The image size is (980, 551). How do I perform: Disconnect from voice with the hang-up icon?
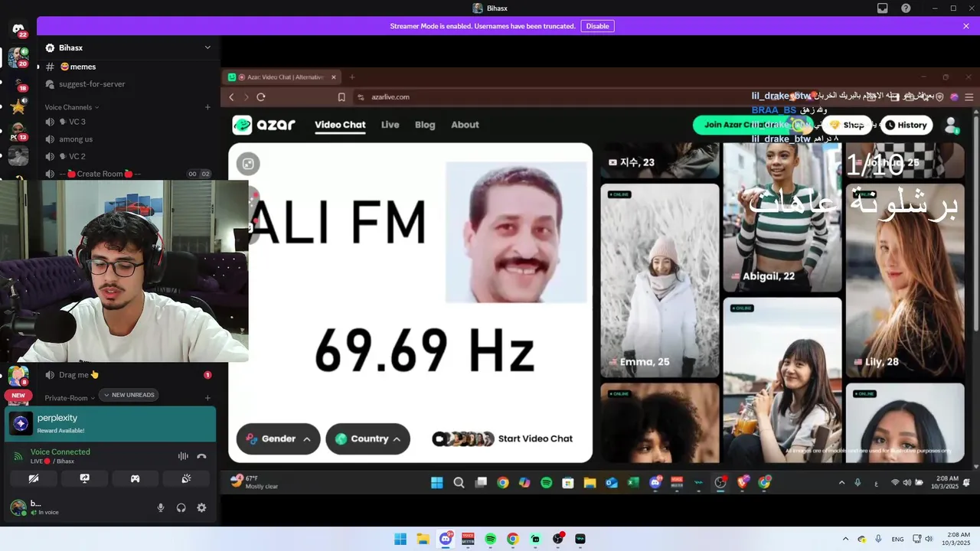click(x=201, y=456)
